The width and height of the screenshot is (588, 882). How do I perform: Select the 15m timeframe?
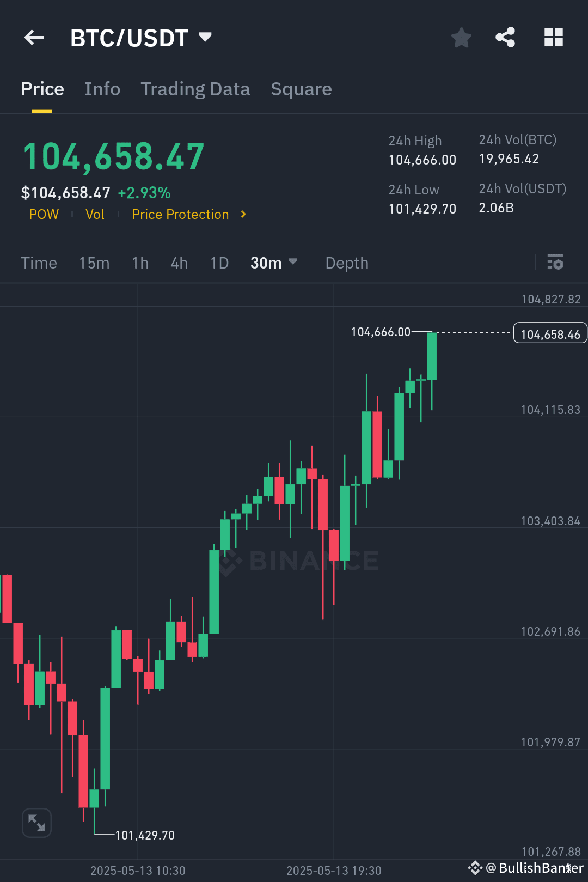[94, 263]
